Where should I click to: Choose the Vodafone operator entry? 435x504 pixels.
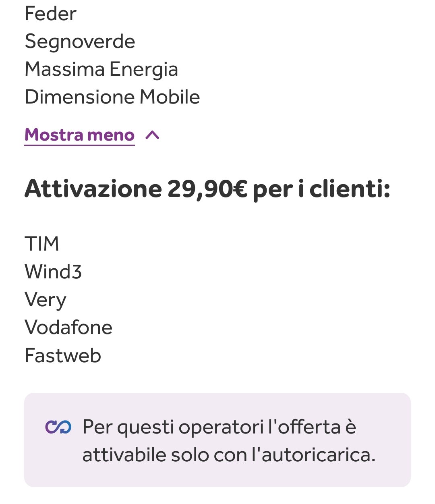click(x=68, y=328)
